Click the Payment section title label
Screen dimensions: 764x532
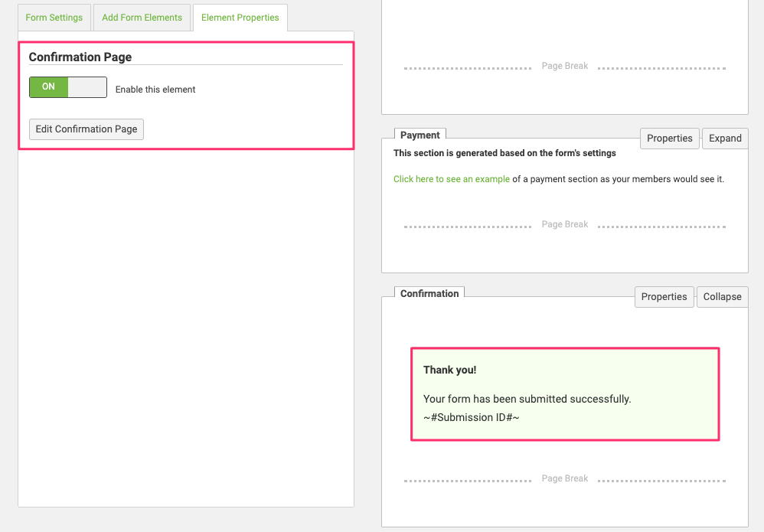(420, 135)
